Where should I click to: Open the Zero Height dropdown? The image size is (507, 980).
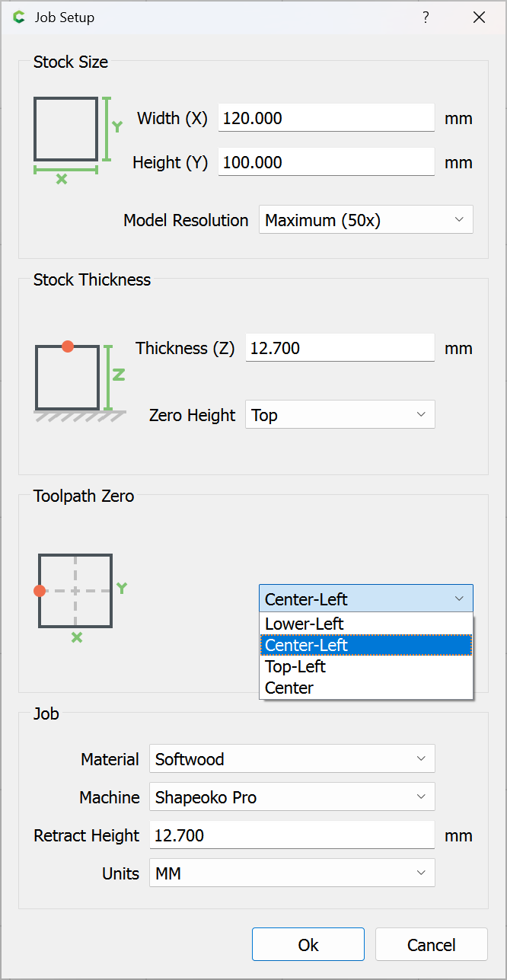pyautogui.click(x=340, y=415)
